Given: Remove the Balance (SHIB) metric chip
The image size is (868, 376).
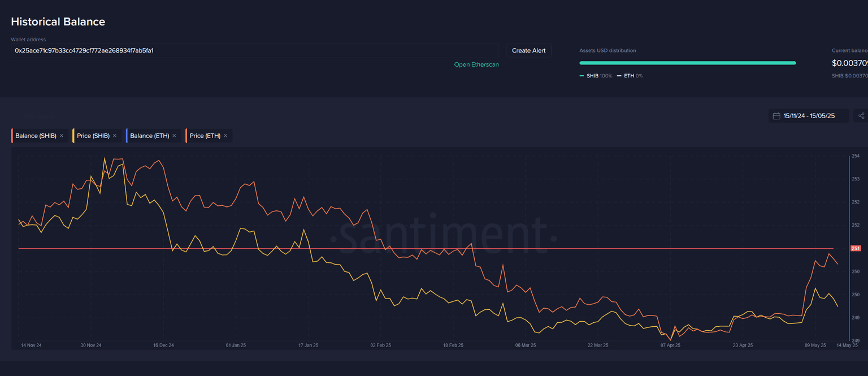Looking at the screenshot, I should click(62, 136).
